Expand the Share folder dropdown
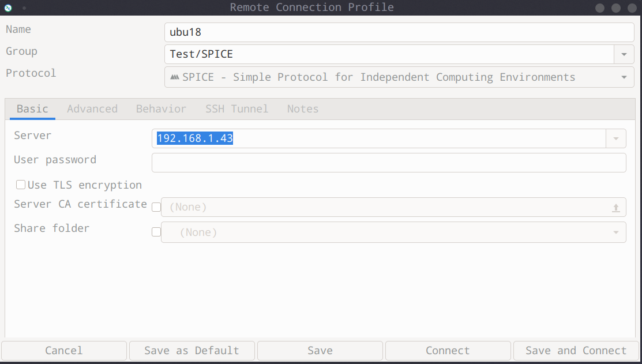Screen dimensions: 642x364 615,232
